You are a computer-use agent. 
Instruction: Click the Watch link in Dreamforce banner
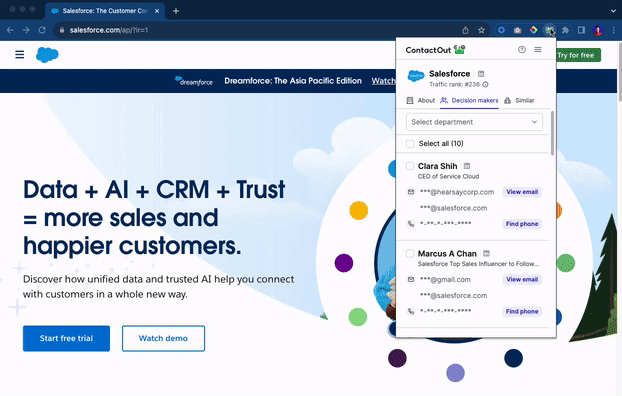point(383,81)
